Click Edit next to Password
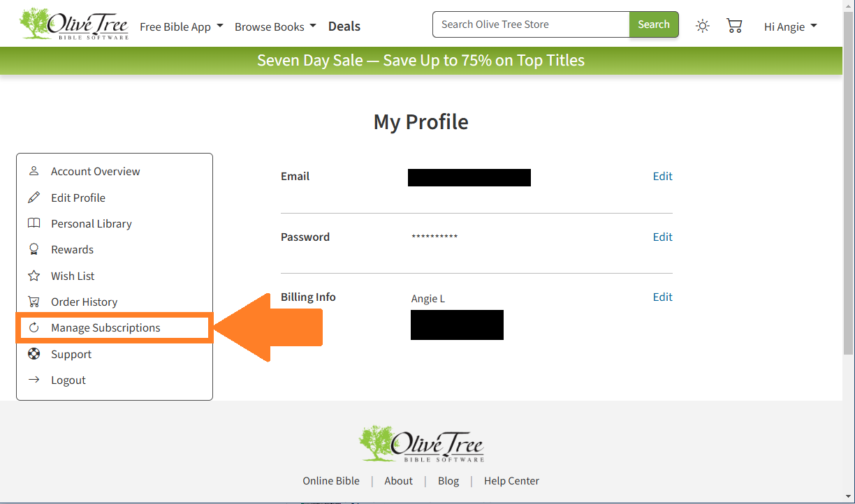Viewport: 855px width, 504px height. 663,237
